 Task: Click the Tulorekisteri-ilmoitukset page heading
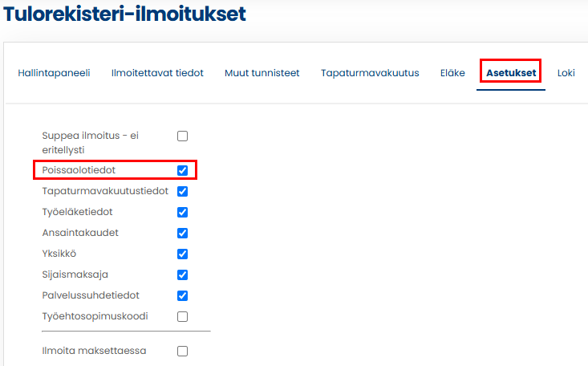pos(124,14)
